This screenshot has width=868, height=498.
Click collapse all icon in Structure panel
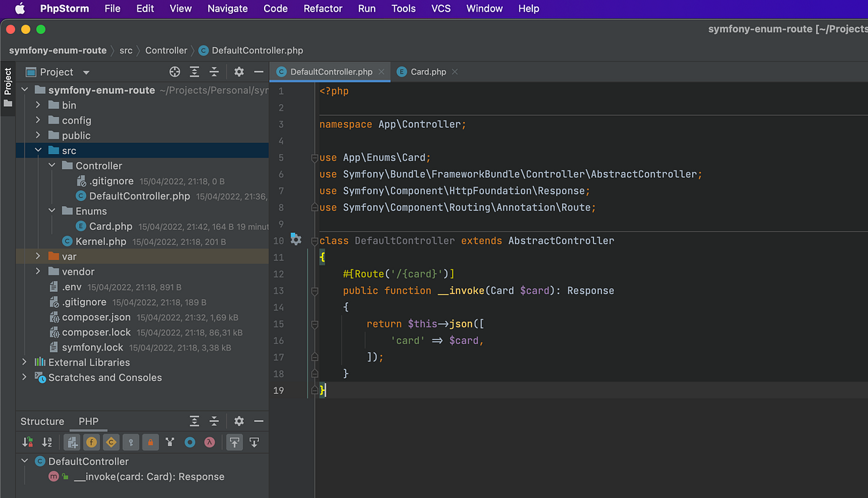213,421
